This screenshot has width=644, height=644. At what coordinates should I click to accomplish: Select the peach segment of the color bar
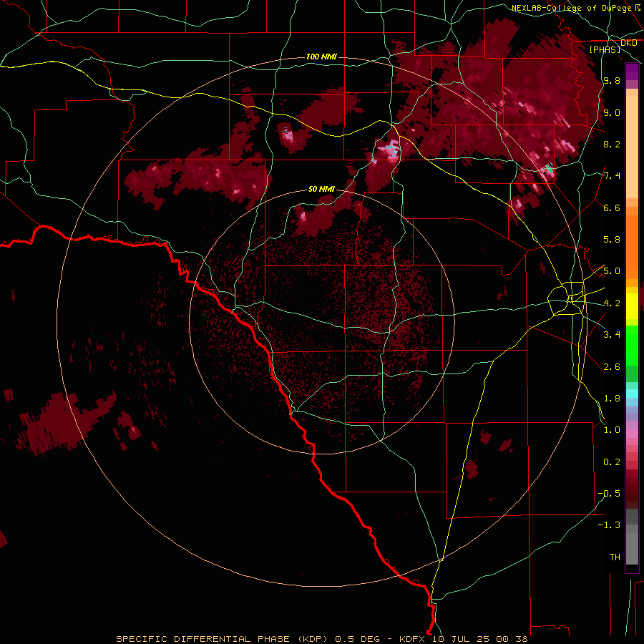pyautogui.click(x=632, y=148)
